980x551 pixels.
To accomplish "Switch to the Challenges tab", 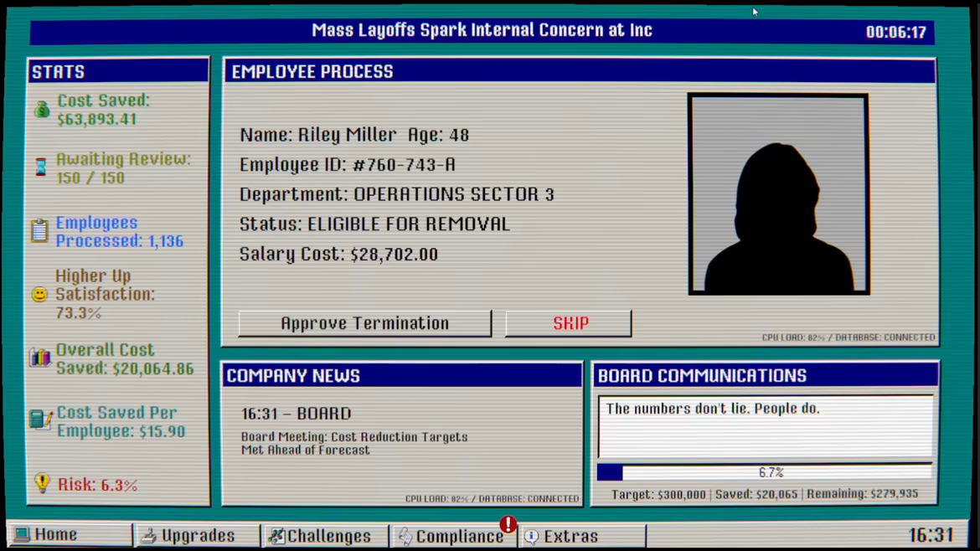I will tap(325, 535).
